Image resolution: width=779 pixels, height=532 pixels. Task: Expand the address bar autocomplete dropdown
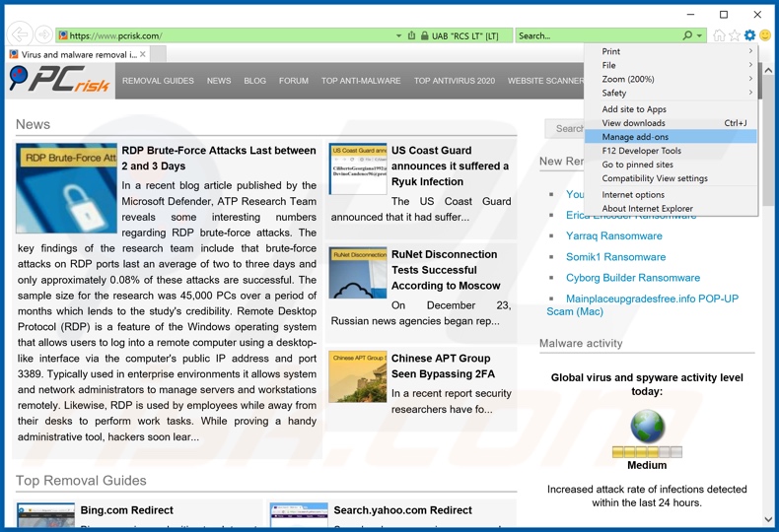click(x=398, y=35)
